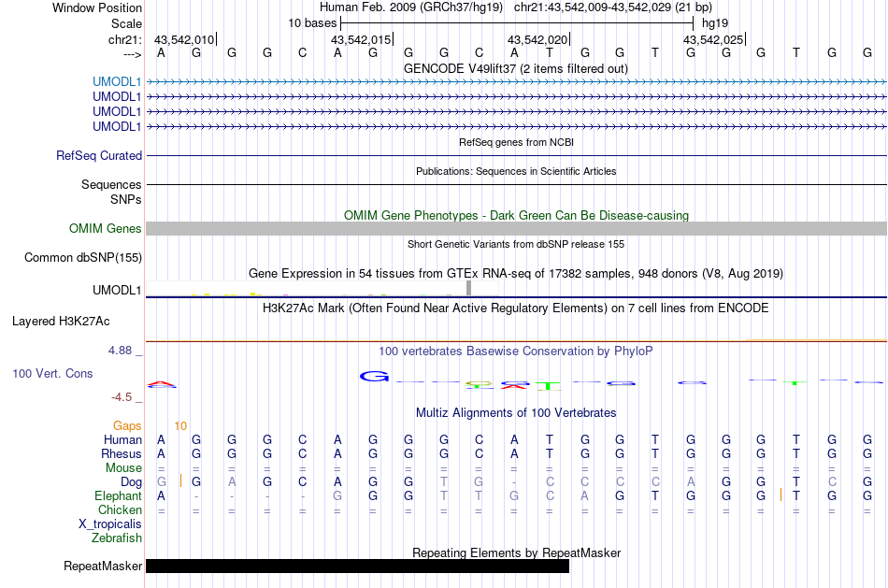Click the black RepeatMasker repeat element bar
Image resolution: width=888 pixels, height=588 pixels.
(x=357, y=566)
